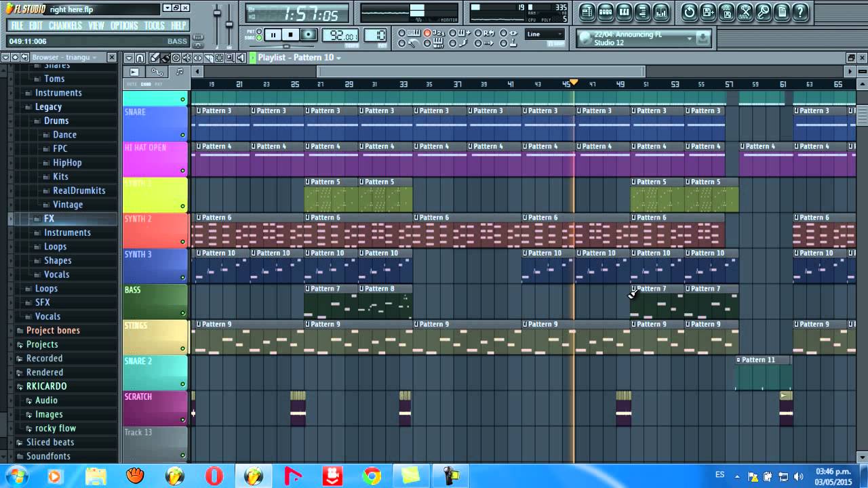868x488 pixels.
Task: Click the render to audio file icon
Action: [x=726, y=12]
